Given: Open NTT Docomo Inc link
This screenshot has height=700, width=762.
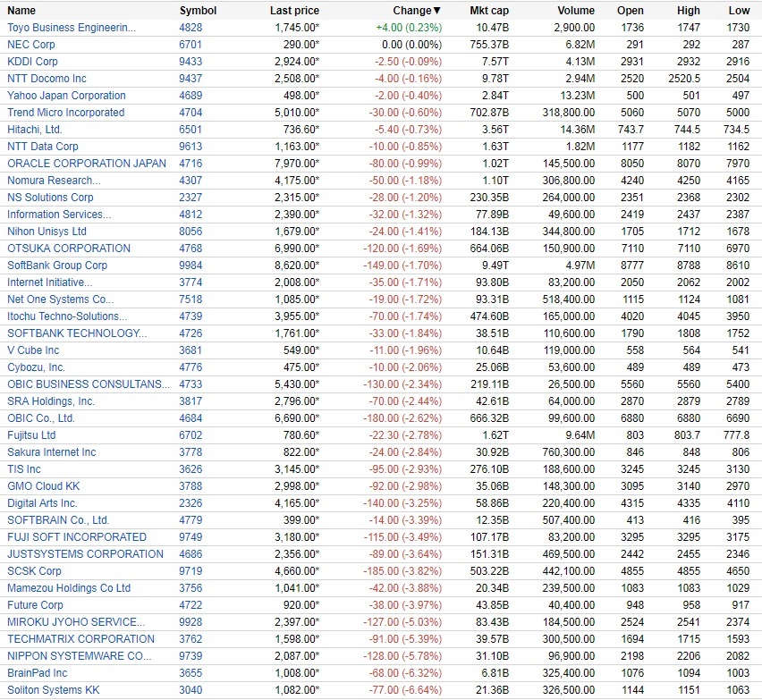Looking at the screenshot, I should tap(47, 78).
